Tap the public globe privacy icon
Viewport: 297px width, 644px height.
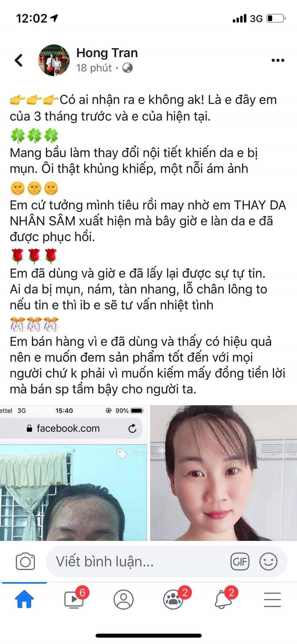tap(128, 68)
